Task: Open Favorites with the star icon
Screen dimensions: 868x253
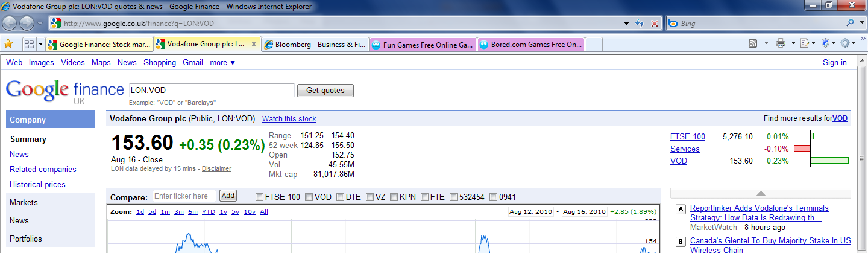Action: click(8, 44)
